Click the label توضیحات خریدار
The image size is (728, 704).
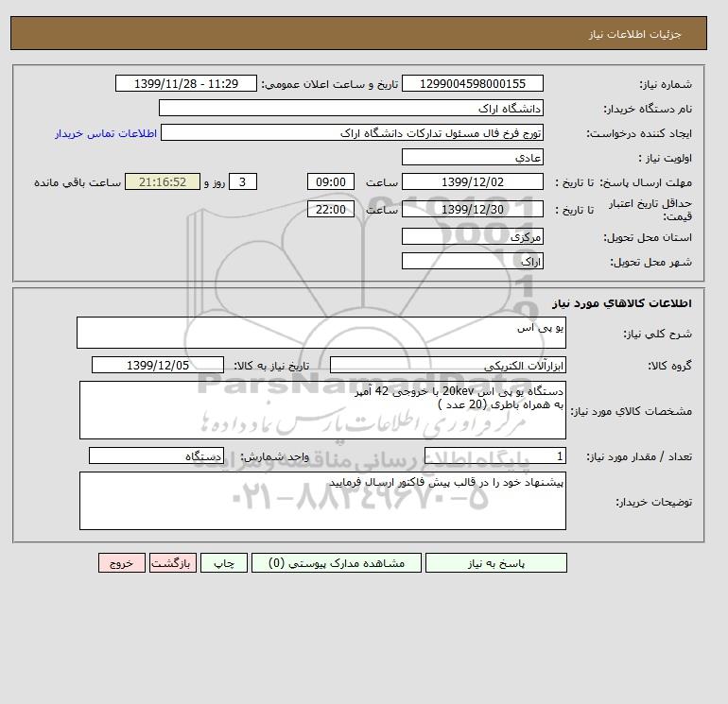(x=653, y=502)
